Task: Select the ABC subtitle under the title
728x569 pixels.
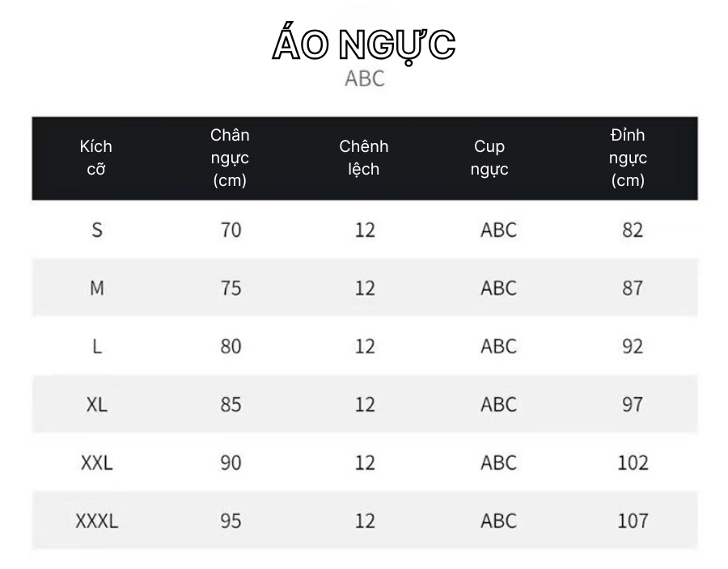Action: click(x=365, y=78)
